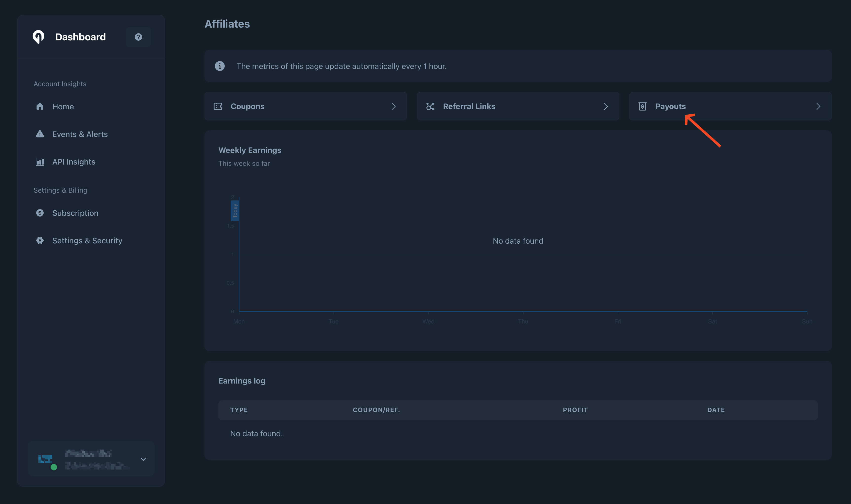Click the info icon in metrics banner
Image resolution: width=851 pixels, height=504 pixels.
220,66
